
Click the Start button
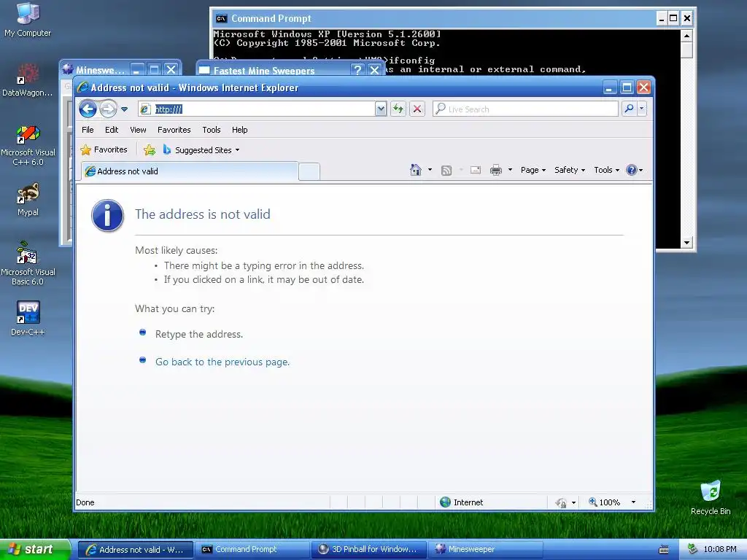(x=35, y=550)
